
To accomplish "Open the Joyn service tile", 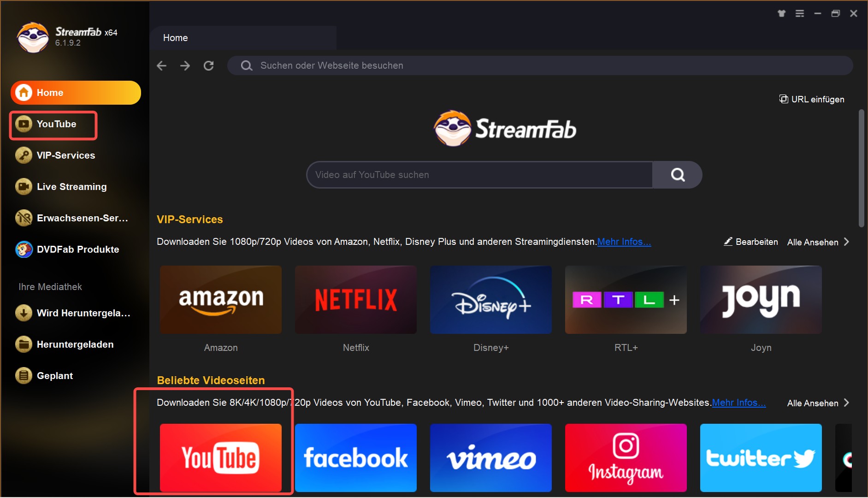I will (761, 300).
